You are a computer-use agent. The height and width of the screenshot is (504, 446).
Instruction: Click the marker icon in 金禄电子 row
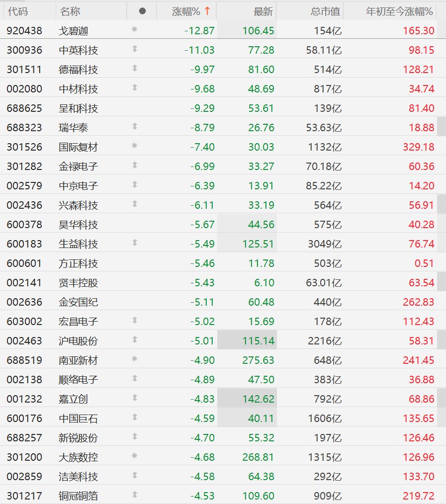(135, 165)
